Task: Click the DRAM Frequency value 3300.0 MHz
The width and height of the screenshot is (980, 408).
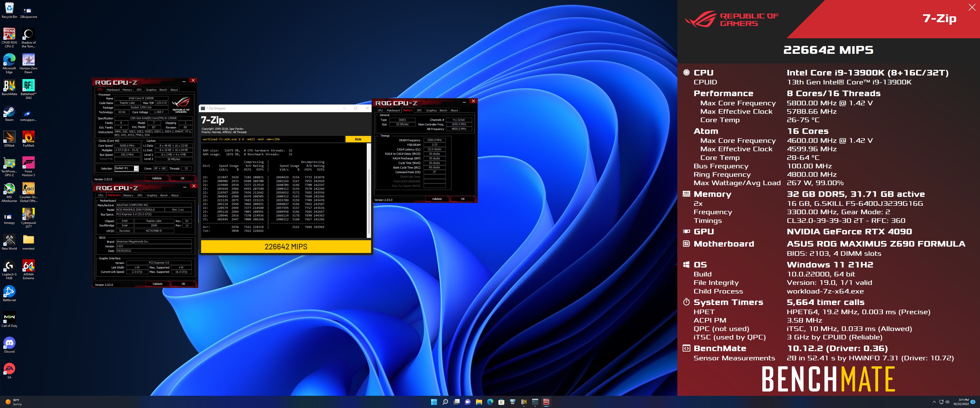Action: (x=434, y=140)
